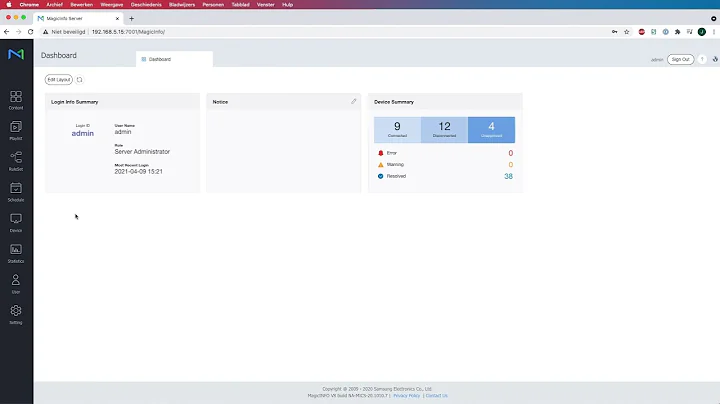Screen dimensions: 720x404
Task: Open the Statistics section in sidebar
Action: 16,253
